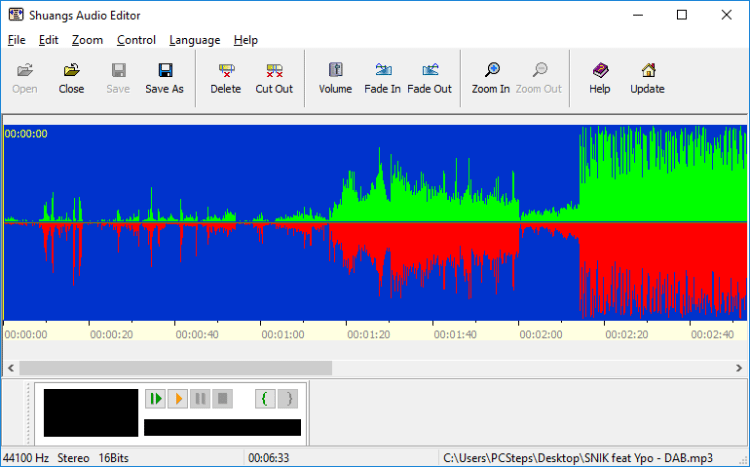Click the black level meter display

[x=91, y=412]
